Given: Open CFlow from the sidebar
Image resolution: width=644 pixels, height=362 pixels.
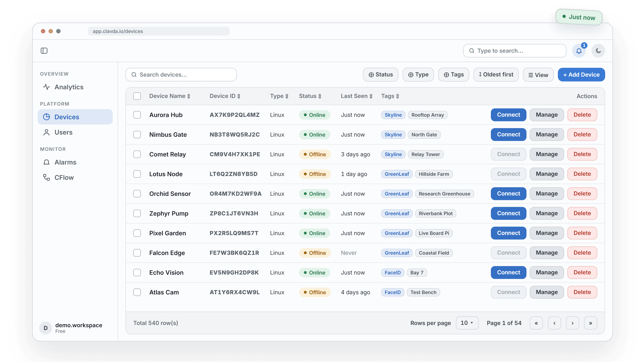Looking at the screenshot, I should pos(75,178).
